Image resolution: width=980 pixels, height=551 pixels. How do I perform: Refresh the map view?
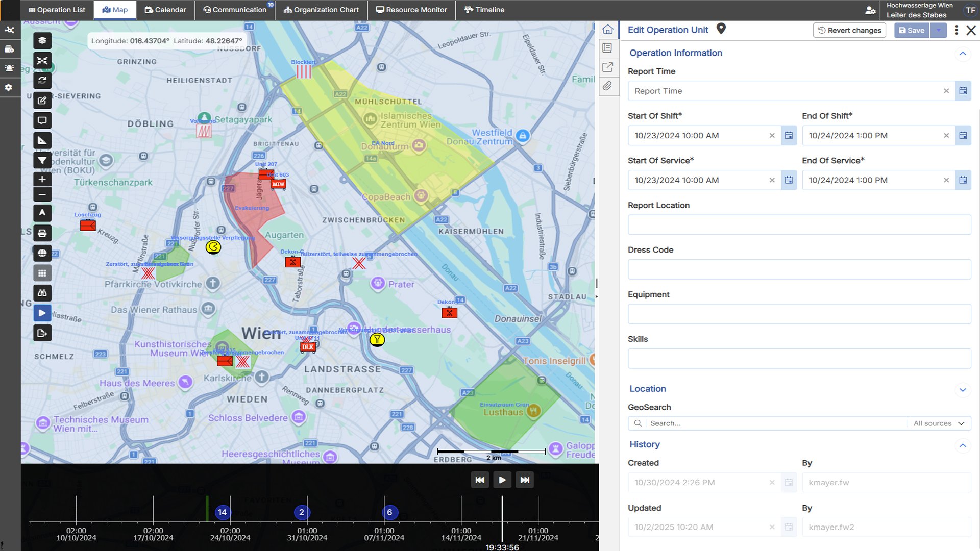point(42,80)
